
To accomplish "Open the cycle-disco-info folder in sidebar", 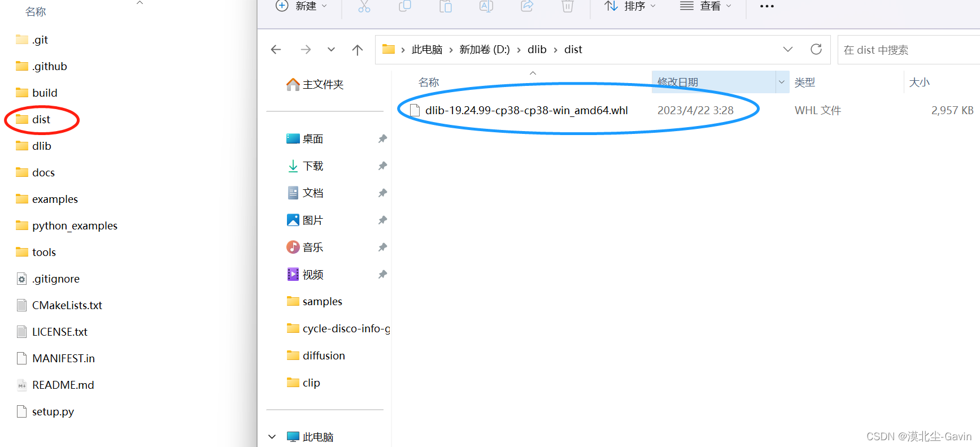I will [x=338, y=328].
